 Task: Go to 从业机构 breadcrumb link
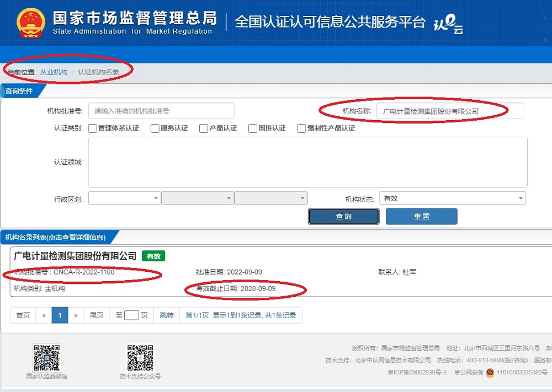pyautogui.click(x=54, y=72)
